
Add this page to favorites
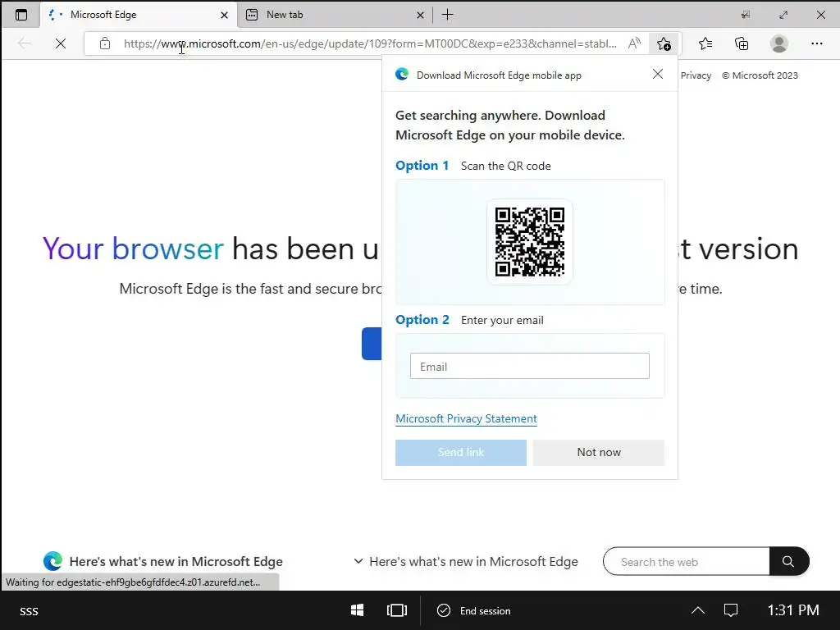(x=664, y=43)
